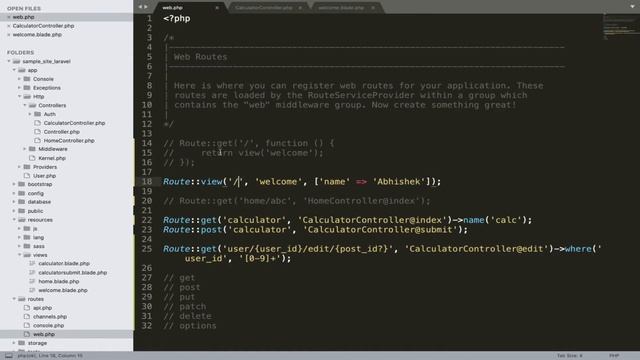This screenshot has height=360, width=640.
Task: Click line number 18 in gutter
Action: [147, 182]
